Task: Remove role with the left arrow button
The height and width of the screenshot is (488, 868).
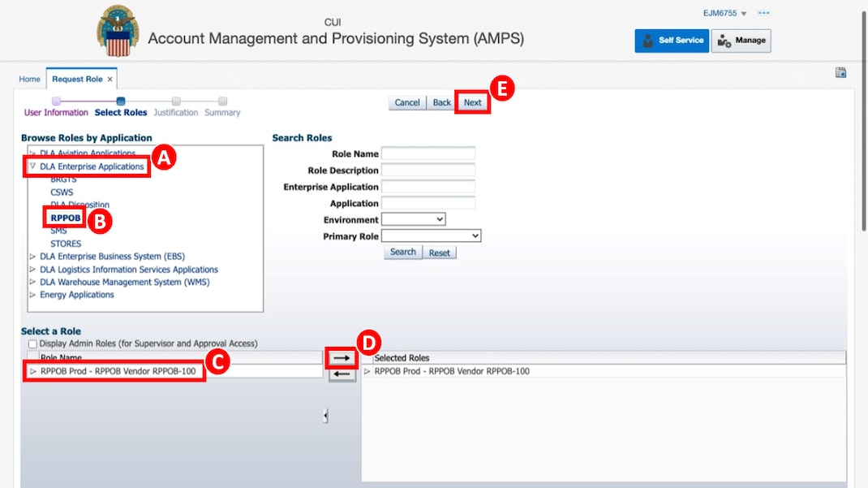Action: coord(342,374)
